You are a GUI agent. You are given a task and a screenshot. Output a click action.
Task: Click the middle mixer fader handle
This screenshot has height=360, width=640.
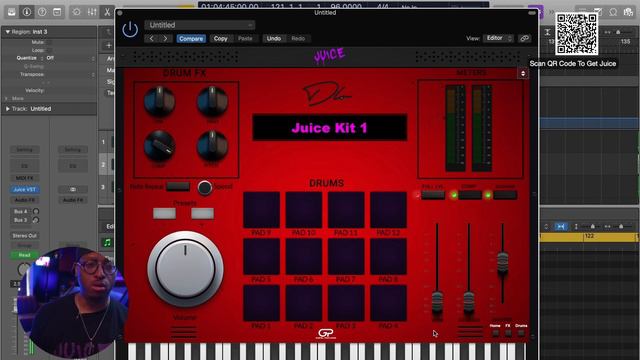click(x=469, y=302)
